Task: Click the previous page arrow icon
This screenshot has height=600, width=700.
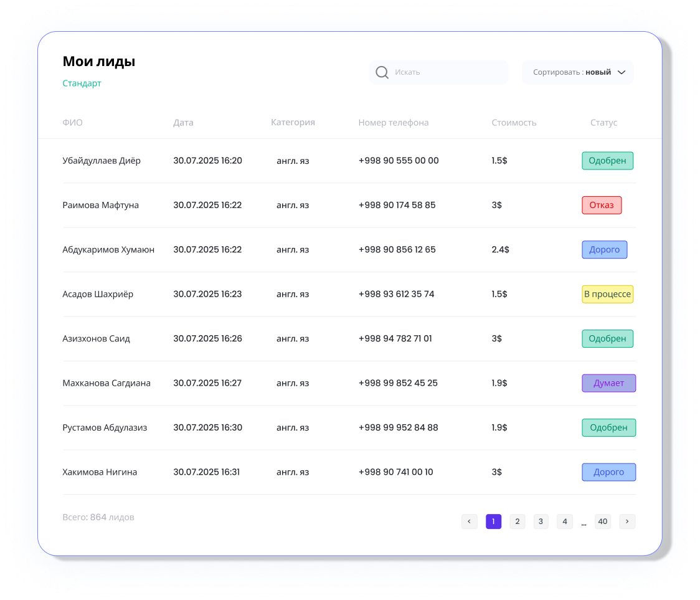Action: point(469,521)
